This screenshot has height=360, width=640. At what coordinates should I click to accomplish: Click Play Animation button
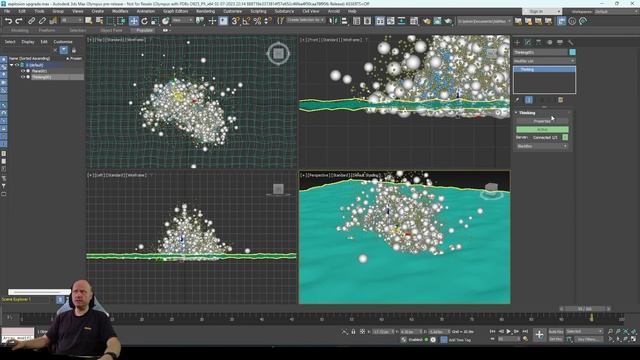(x=509, y=331)
